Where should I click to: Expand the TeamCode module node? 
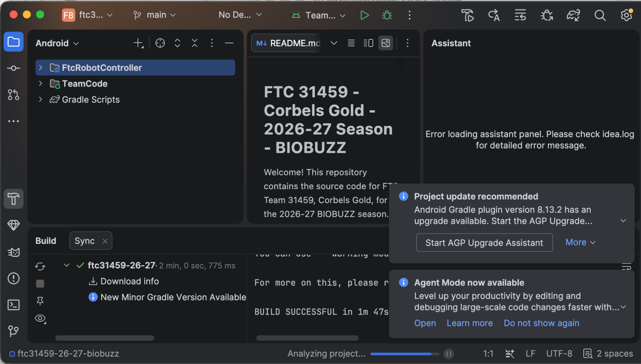40,83
